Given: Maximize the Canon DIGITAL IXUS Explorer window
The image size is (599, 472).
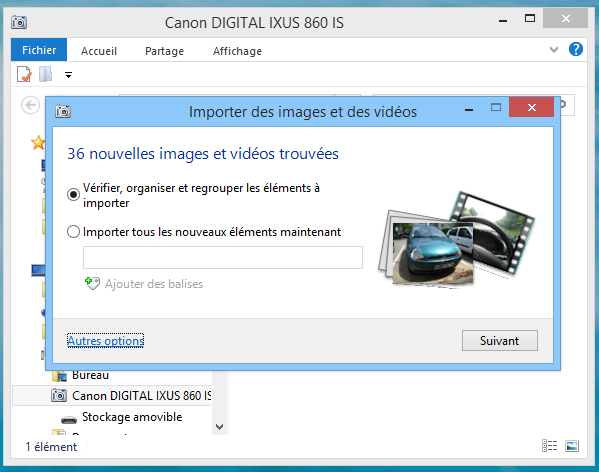Looking at the screenshot, I should tap(529, 18).
